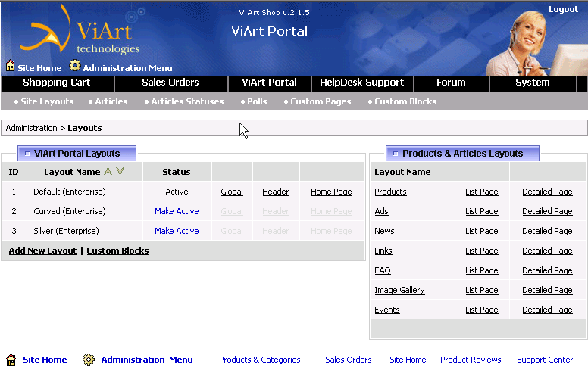Click the footer gear icon
This screenshot has height=374, width=588.
pos(89,360)
